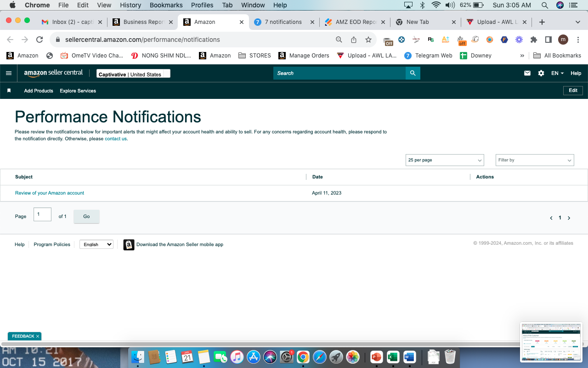
Task: Show hidden bookmarks with the double chevron
Action: (x=522, y=56)
